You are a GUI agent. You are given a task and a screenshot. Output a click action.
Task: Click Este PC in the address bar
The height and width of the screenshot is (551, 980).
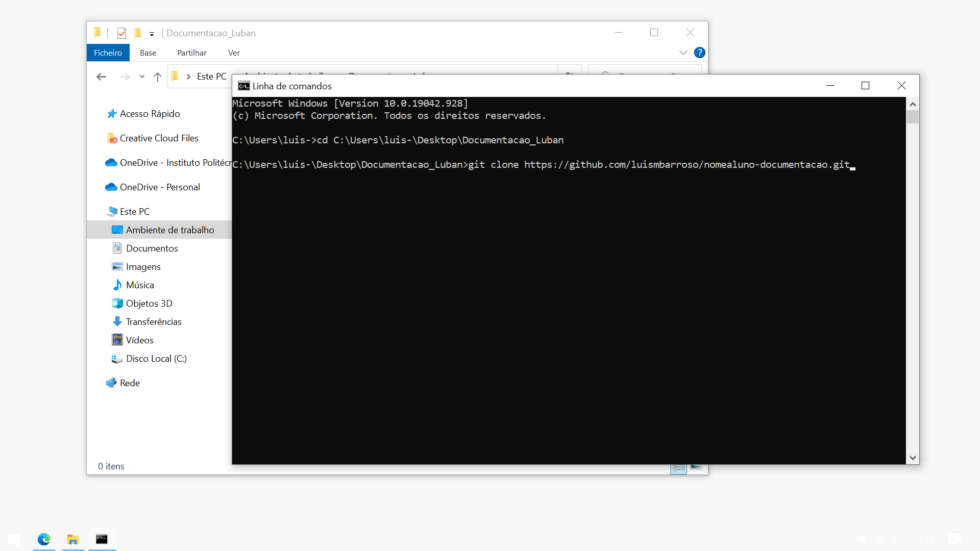click(x=212, y=76)
